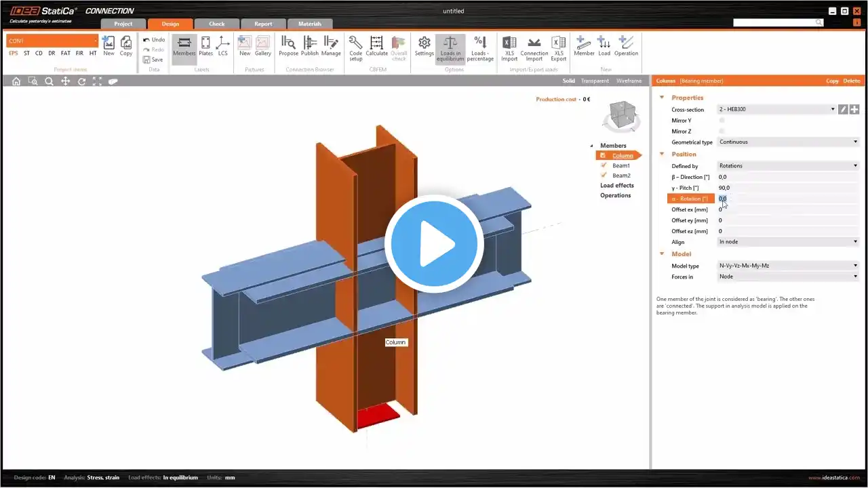Switch to the Check tab
The width and height of the screenshot is (868, 488).
click(217, 24)
